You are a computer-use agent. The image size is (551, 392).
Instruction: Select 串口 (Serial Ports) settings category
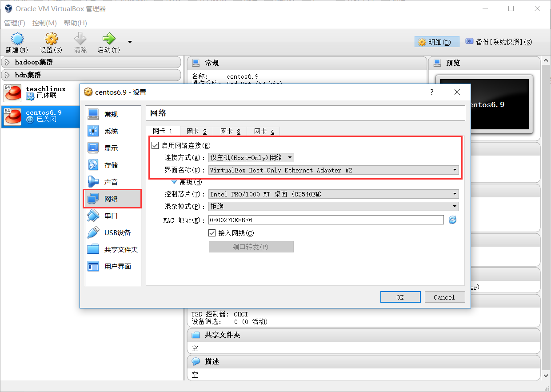(113, 216)
